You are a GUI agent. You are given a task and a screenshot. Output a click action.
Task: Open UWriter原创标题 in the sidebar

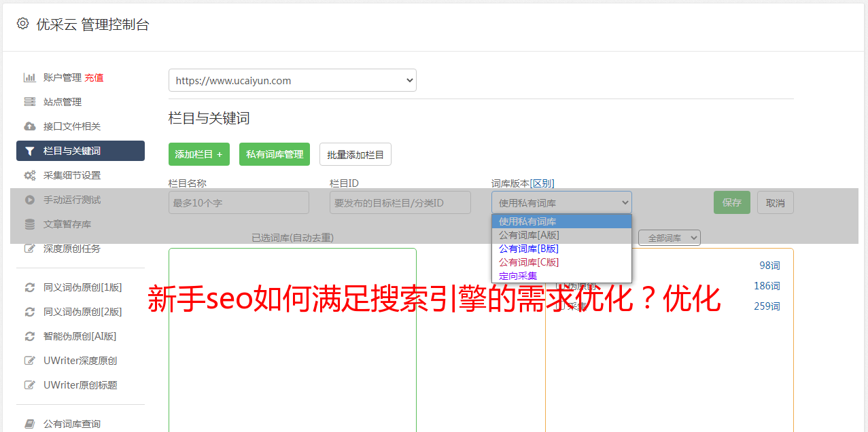click(x=80, y=385)
